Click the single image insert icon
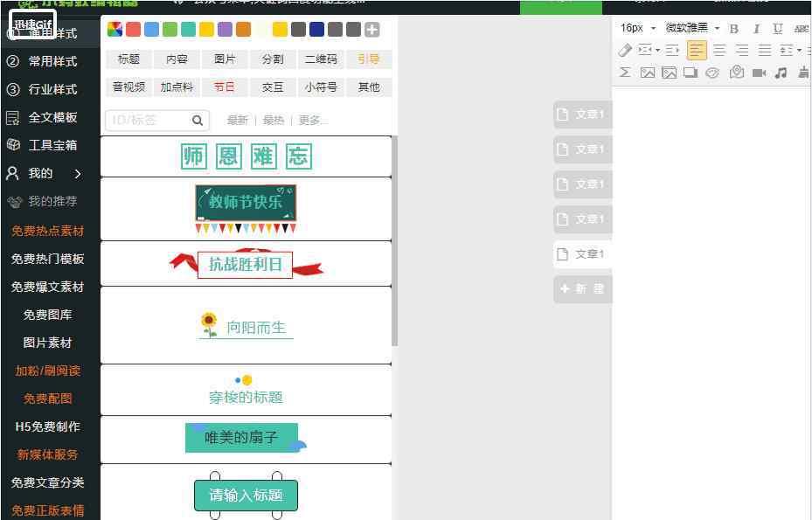The height and width of the screenshot is (520, 812). (x=648, y=73)
